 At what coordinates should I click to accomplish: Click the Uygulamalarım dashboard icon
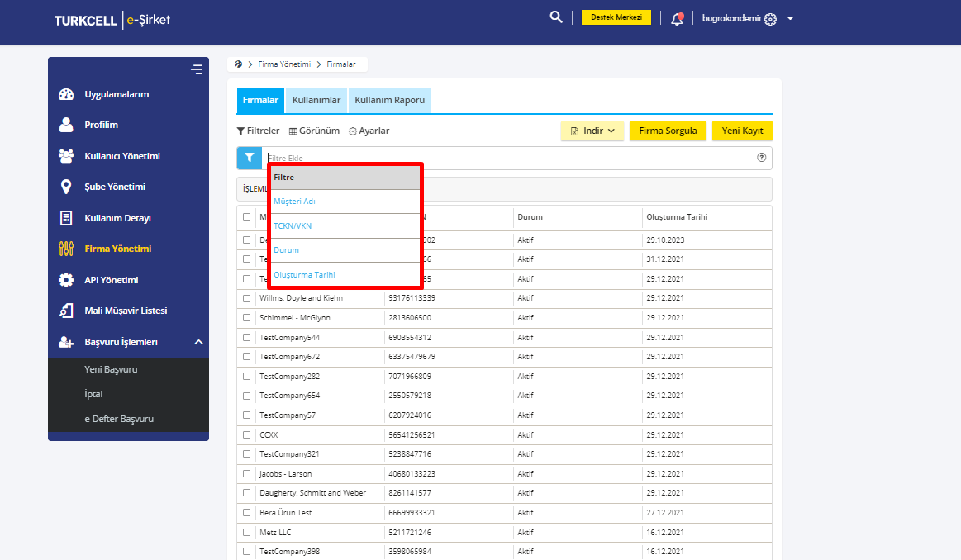[x=66, y=94]
